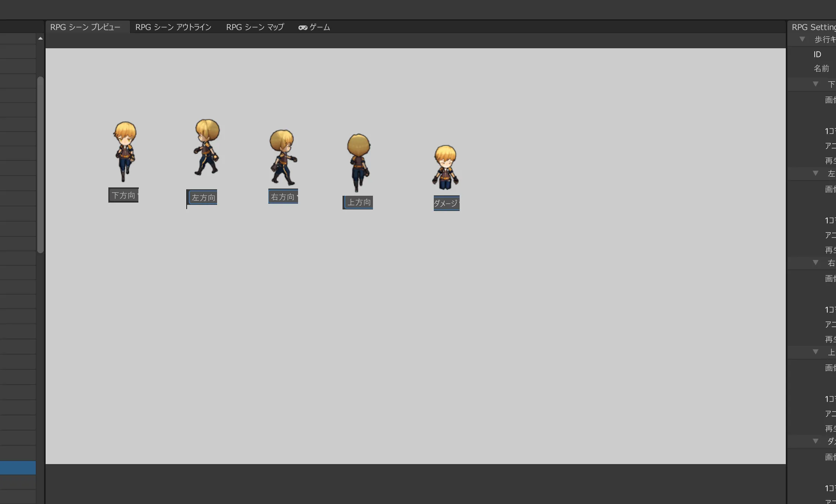Viewport: 836px width, 504px height.
Task: Click the right-facing walking character sprite
Action: (283, 157)
